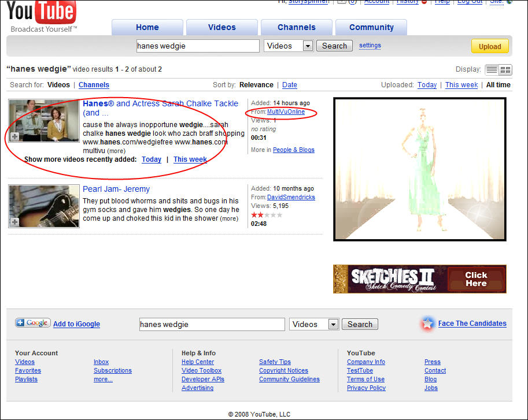
Task: Expand the bottom Videos search-type dropdown
Action: 314,324
